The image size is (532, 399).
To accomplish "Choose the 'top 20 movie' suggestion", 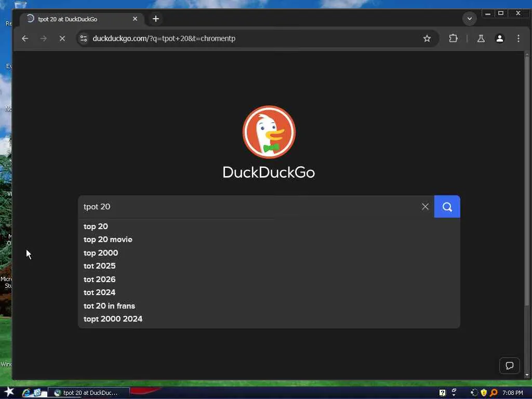I will point(269,240).
